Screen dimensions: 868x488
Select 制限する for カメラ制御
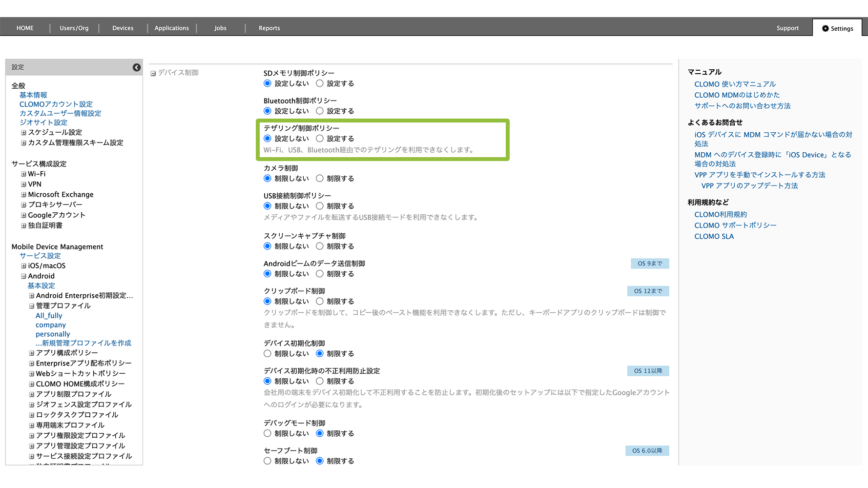pyautogui.click(x=320, y=179)
